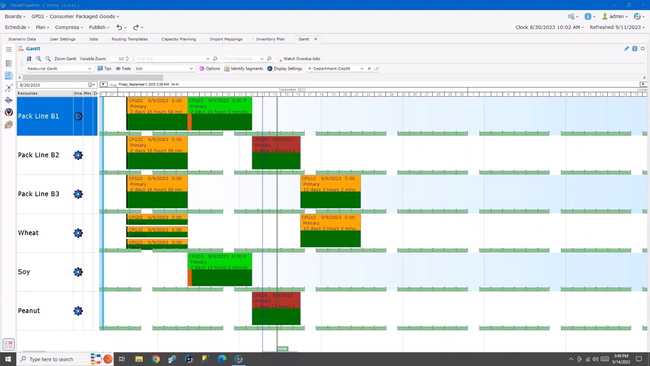The image size is (650, 366).
Task: Open Display Settings
Action: pyautogui.click(x=284, y=69)
